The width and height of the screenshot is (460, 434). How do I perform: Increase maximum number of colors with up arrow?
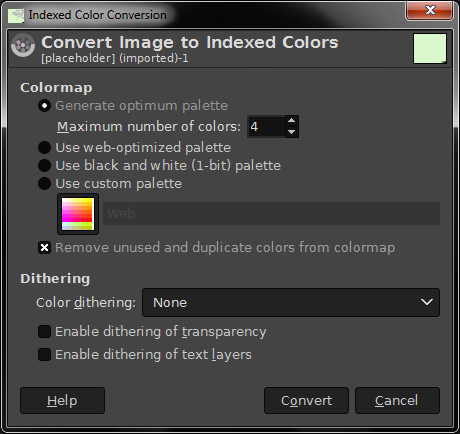(x=292, y=121)
